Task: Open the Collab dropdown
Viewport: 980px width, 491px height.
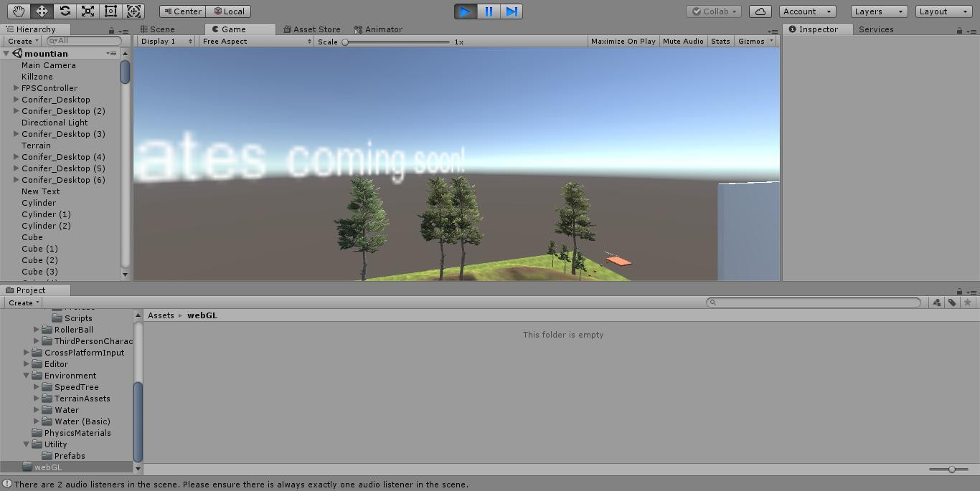Action: [x=714, y=11]
